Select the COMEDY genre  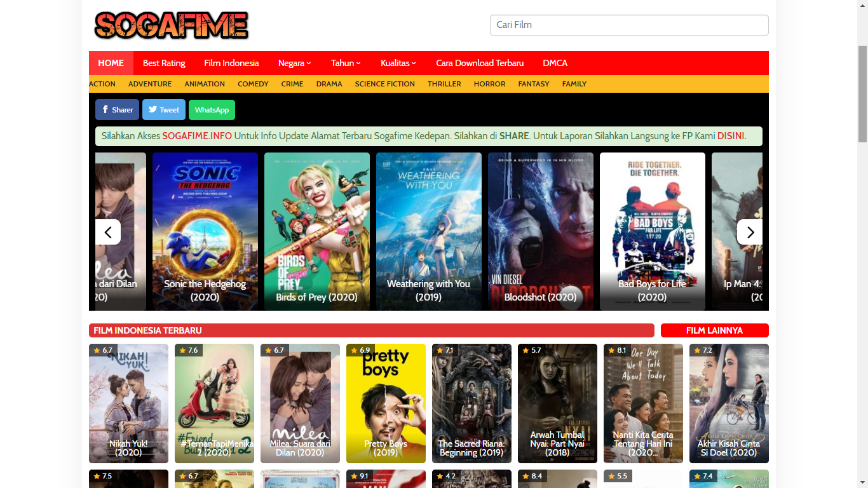point(253,84)
